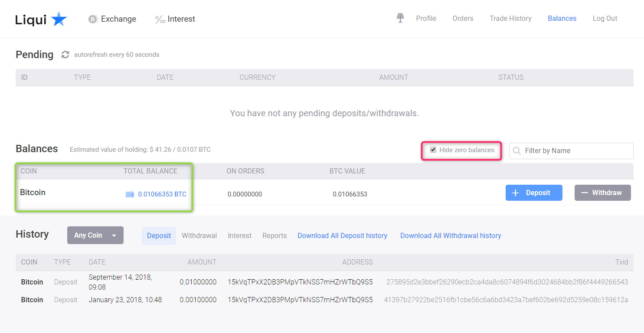
Task: Click the no pending deposits/withdrawals message
Action: coord(324,113)
